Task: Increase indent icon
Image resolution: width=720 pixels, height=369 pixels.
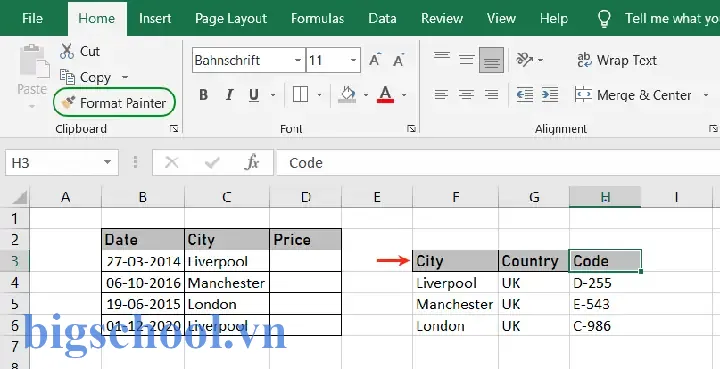Action: [x=550, y=95]
